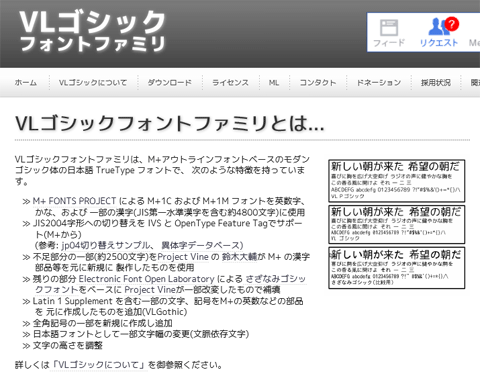Open the VLゴシックについて menu item
Viewport: 480px width, 376px height.
(93, 82)
